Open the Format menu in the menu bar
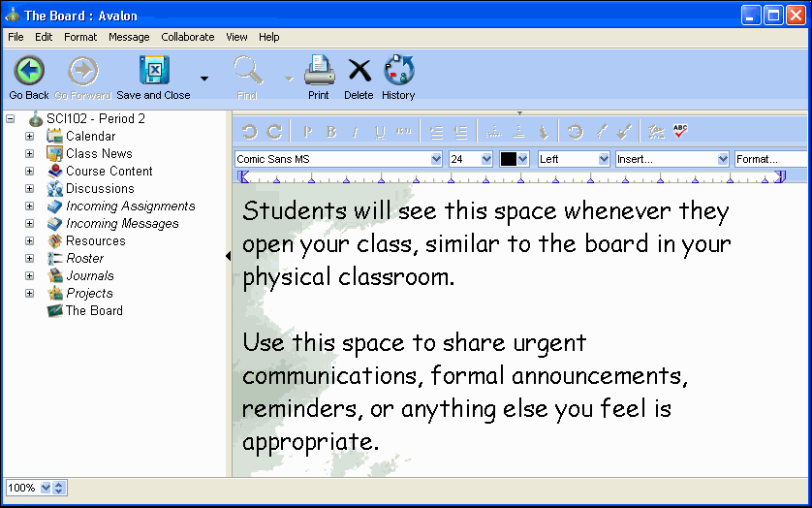Screen dimensions: 812x508 80,37
